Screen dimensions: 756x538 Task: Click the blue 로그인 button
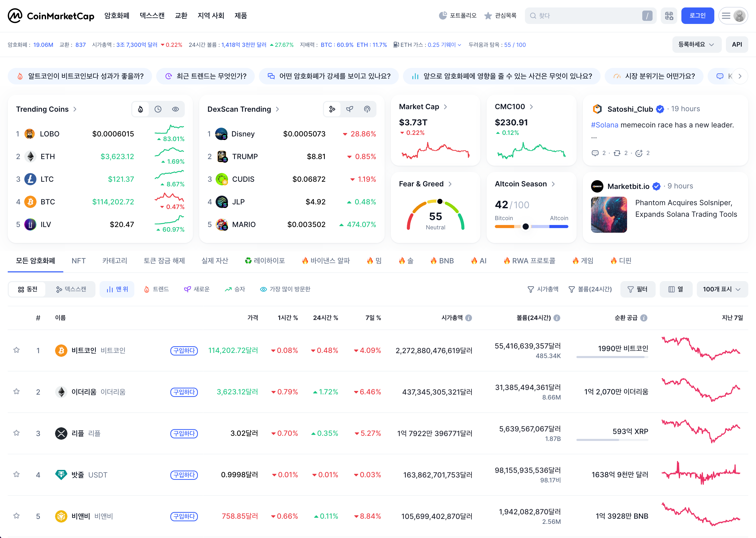697,15
